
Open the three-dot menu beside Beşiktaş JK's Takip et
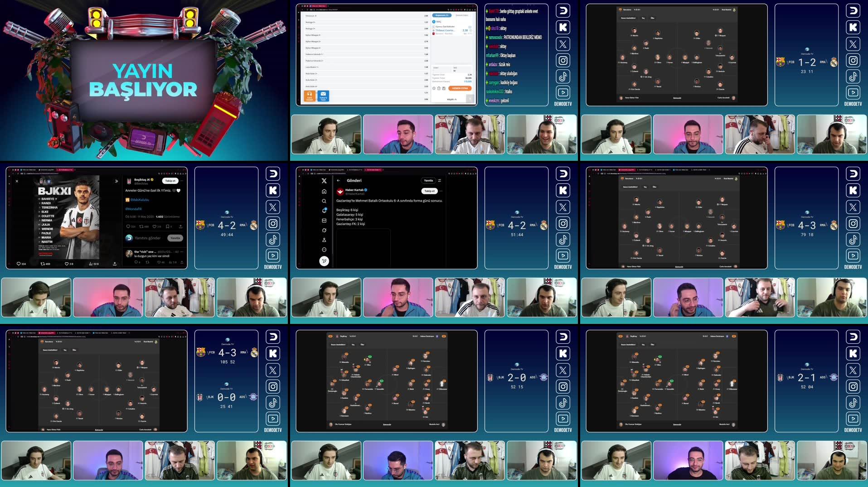pos(182,181)
